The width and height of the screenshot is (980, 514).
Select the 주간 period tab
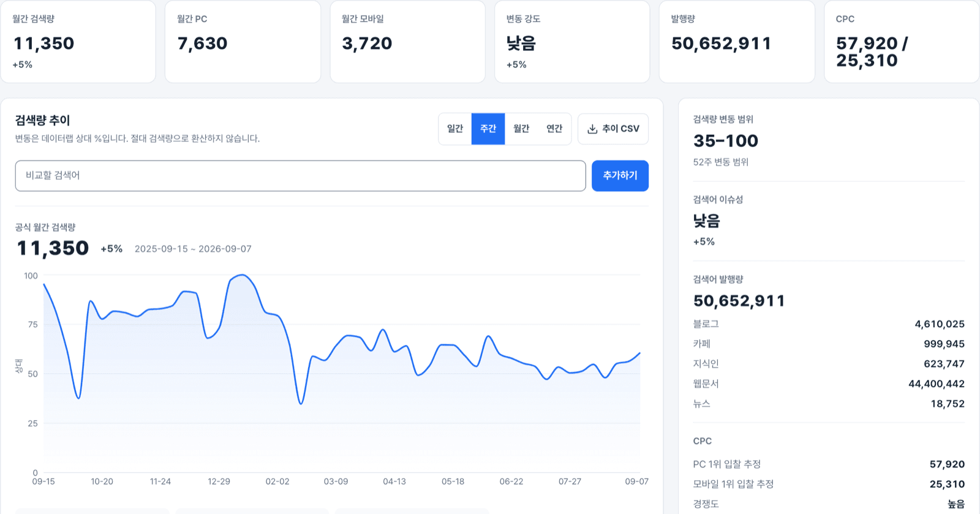[488, 129]
